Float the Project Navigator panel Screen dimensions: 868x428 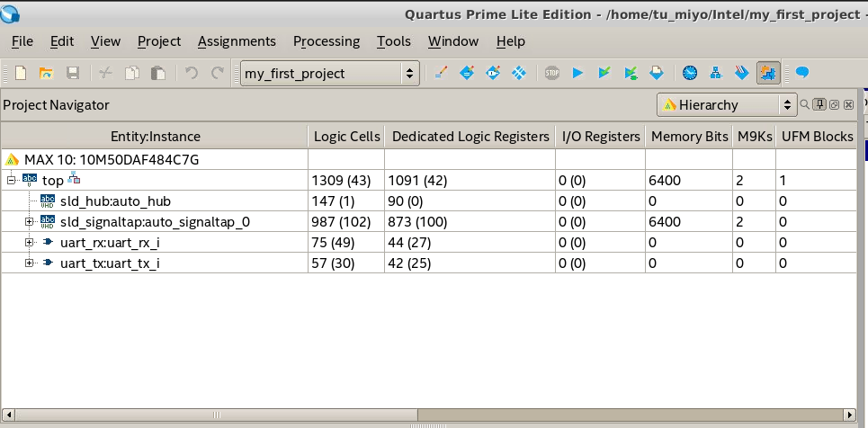tap(834, 104)
